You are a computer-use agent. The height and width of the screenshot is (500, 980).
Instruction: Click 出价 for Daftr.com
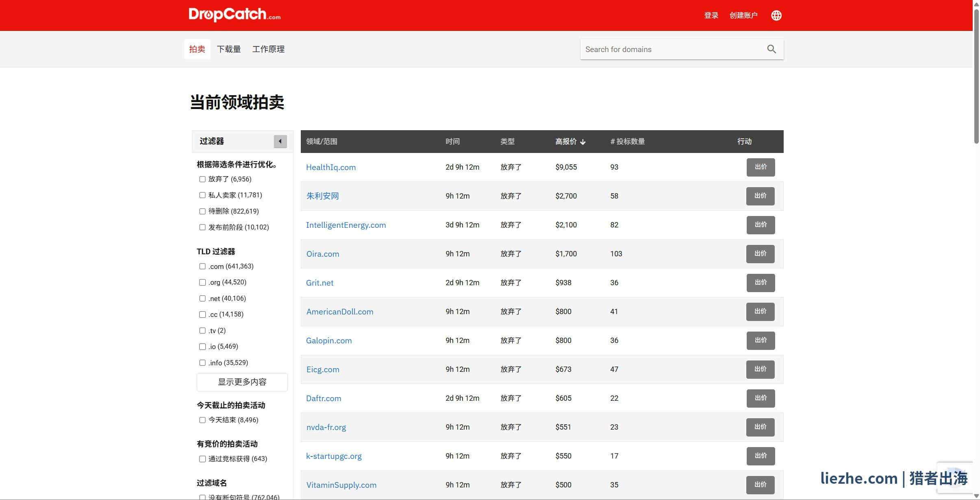761,398
